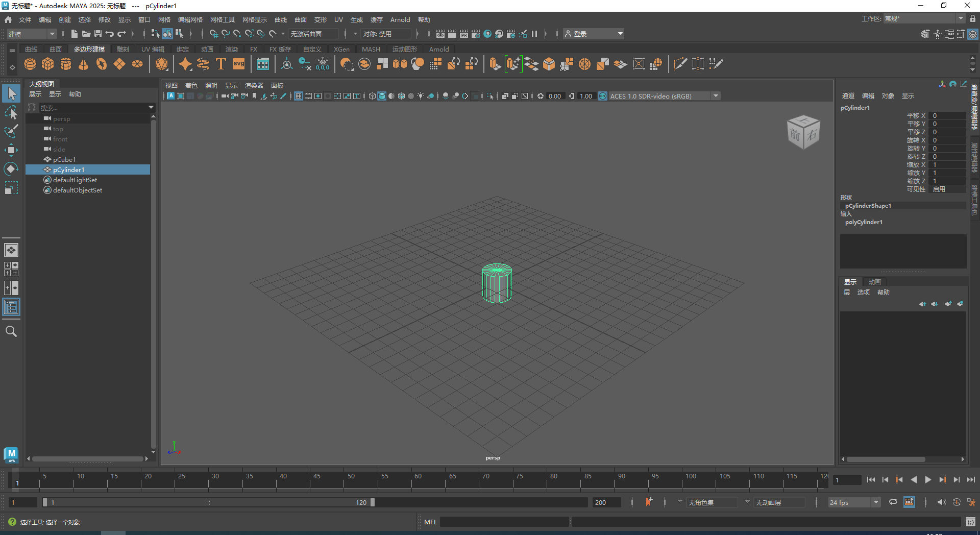Select the Type tool on the shelf
980x535 pixels.
click(x=220, y=64)
